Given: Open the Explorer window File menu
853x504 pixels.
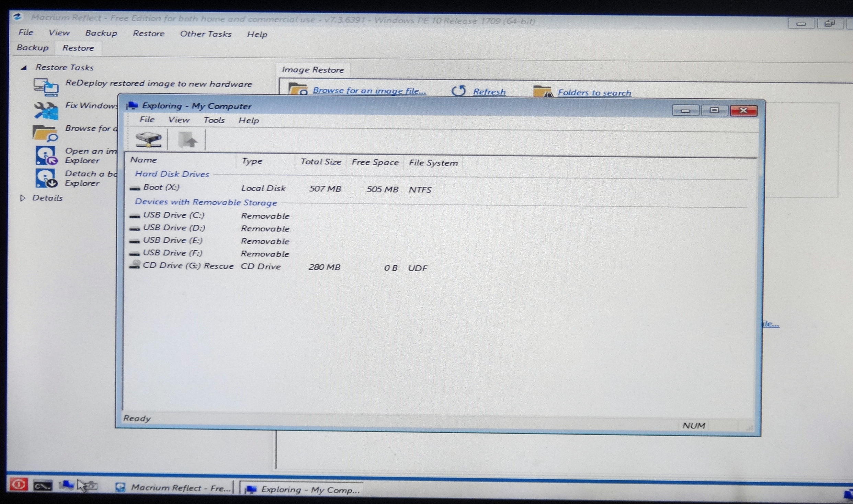Looking at the screenshot, I should tap(147, 119).
